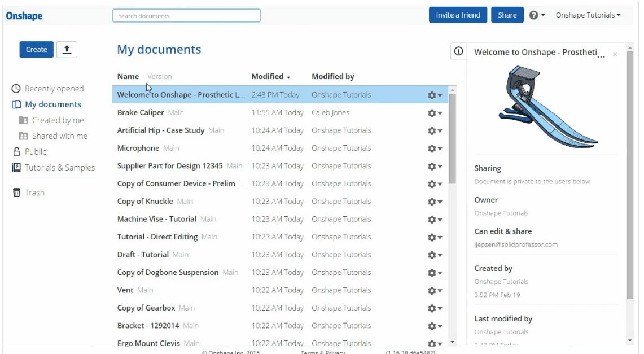
Task: Open the Copy of Knuckle document
Action: (145, 201)
